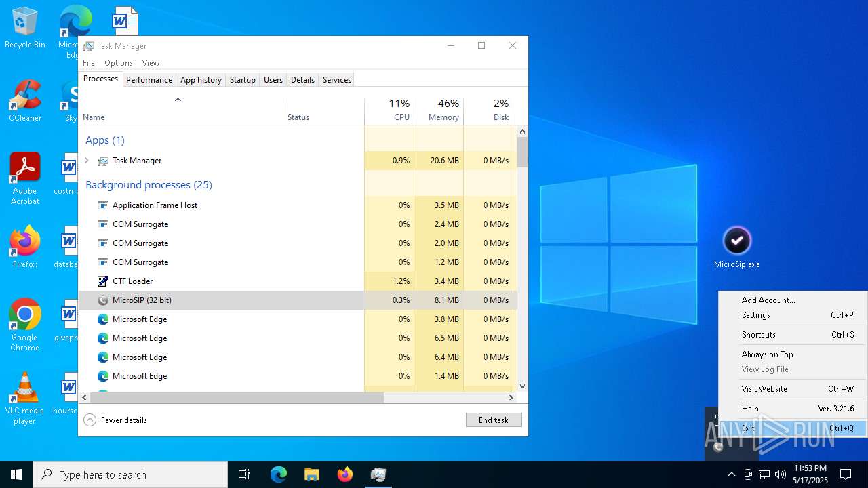The width and height of the screenshot is (868, 488).
Task: Select the Application Frame Host row
Action: point(297,205)
